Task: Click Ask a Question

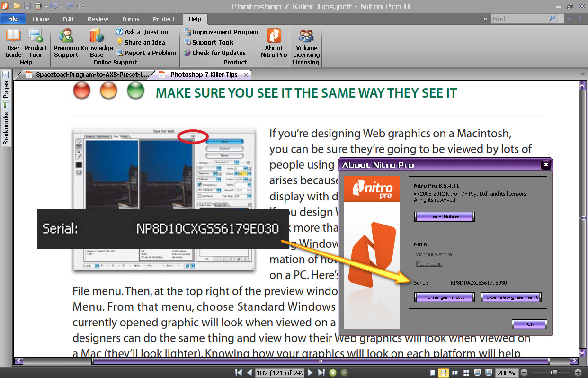Action: click(x=142, y=32)
